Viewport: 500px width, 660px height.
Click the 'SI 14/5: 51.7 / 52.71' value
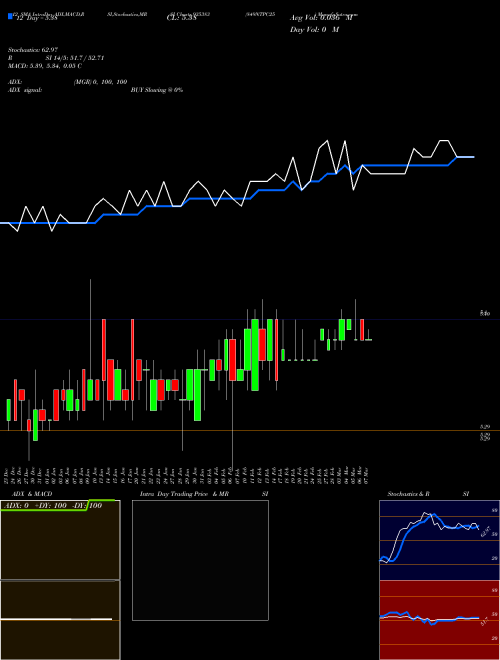click(75, 58)
